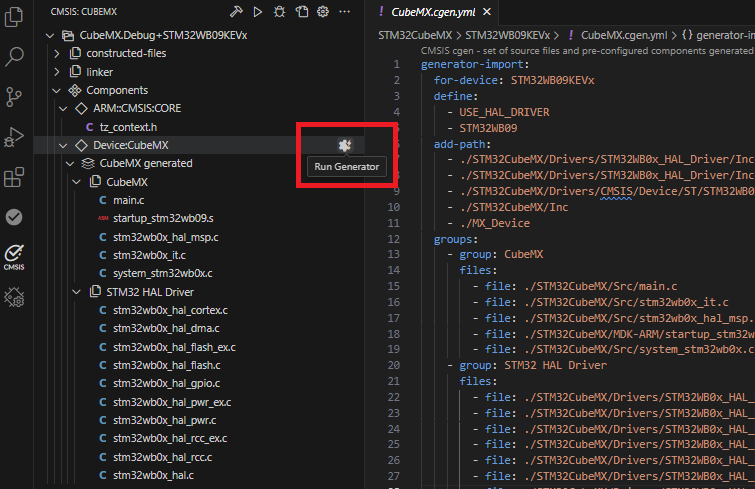Open the More Actions ellipsis menu
Image resolution: width=755 pixels, height=489 pixels.
click(x=345, y=12)
